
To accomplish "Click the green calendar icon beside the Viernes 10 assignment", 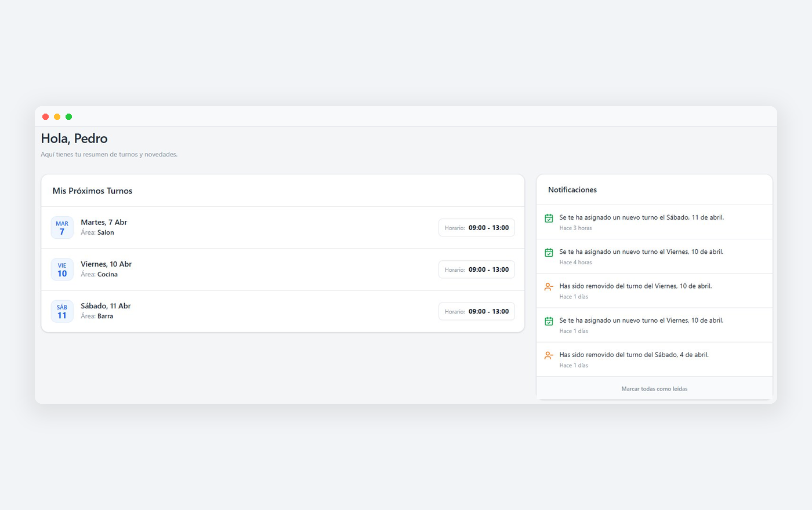I will click(x=548, y=252).
